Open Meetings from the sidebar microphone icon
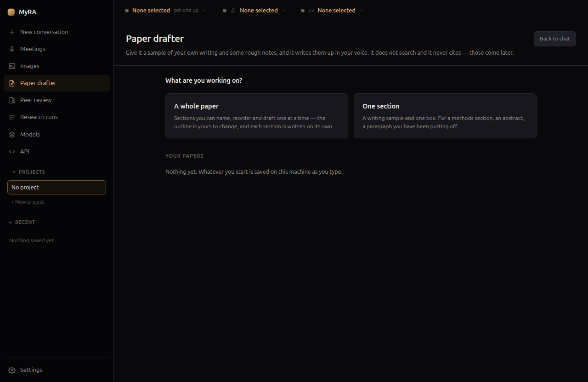This screenshot has width=588, height=382. pyautogui.click(x=12, y=49)
